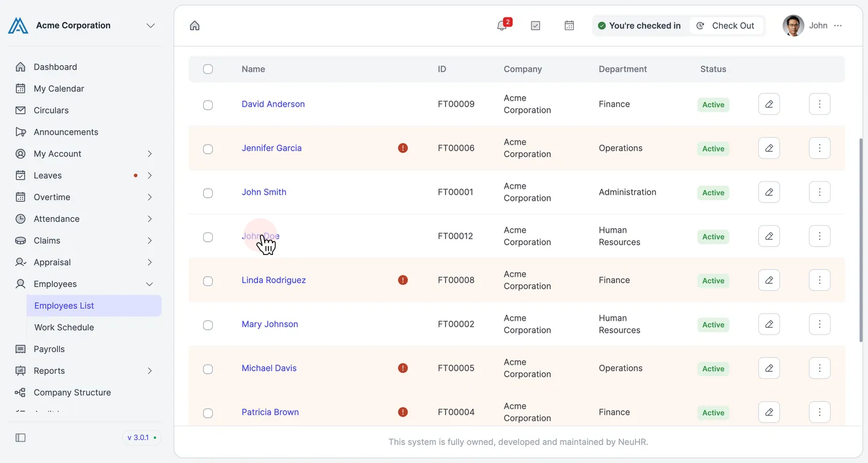Image resolution: width=868 pixels, height=463 pixels.
Task: Edit Linda Rodriguez using the pencil icon
Action: point(769,280)
